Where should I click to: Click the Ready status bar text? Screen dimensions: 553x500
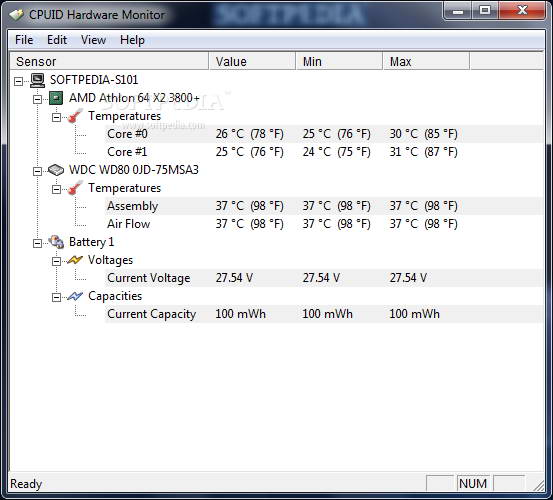(x=26, y=484)
